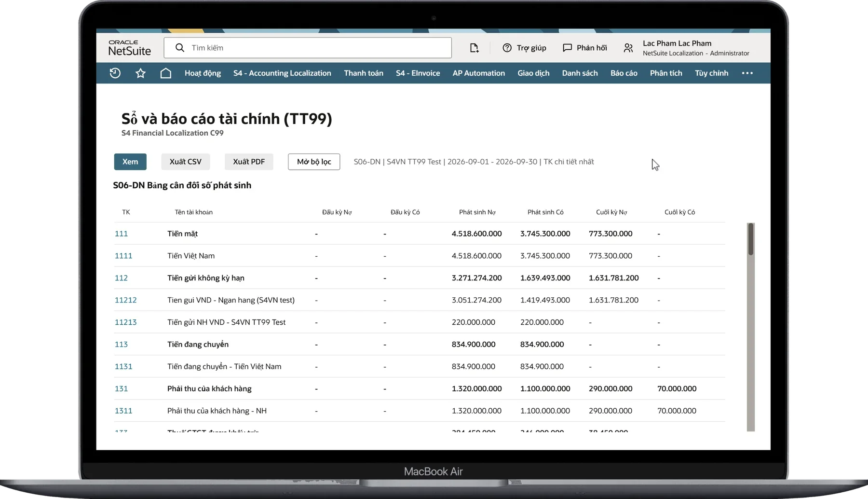
Task: Open account 131 link
Action: click(x=121, y=389)
